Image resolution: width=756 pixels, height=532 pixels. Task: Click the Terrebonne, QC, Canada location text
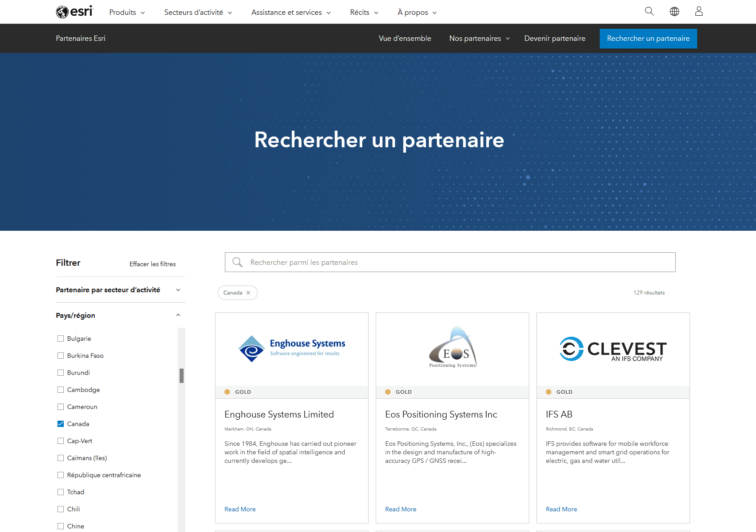pyautogui.click(x=411, y=429)
